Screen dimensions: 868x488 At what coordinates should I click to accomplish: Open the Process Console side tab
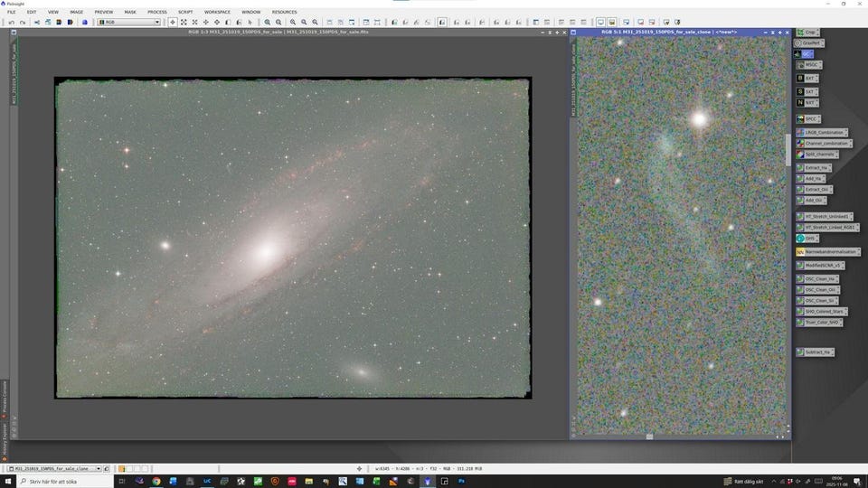pyautogui.click(x=4, y=396)
